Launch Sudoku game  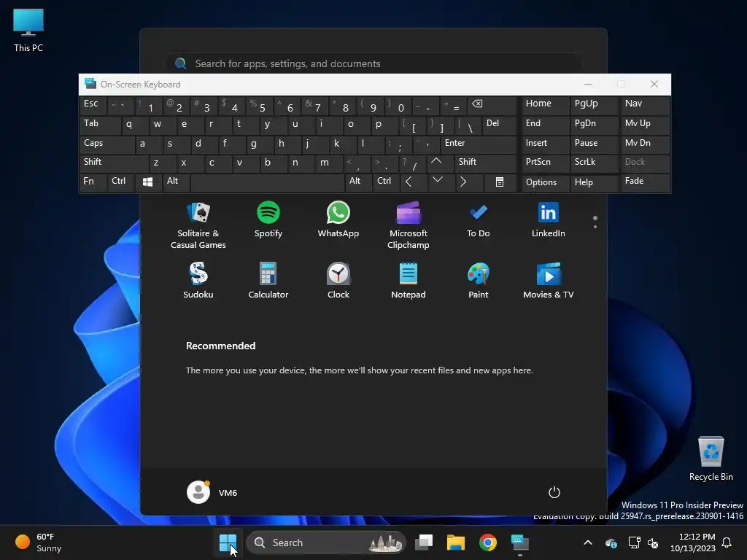(x=198, y=281)
